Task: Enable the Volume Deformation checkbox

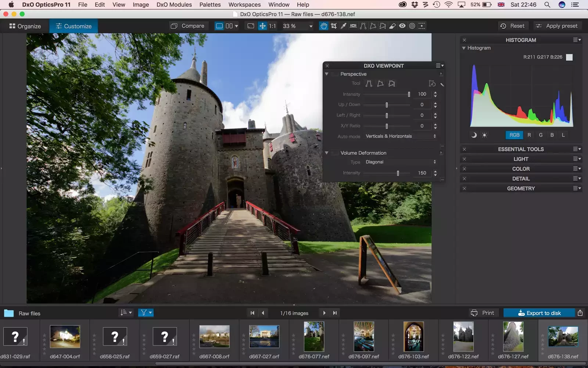Action: click(334, 153)
